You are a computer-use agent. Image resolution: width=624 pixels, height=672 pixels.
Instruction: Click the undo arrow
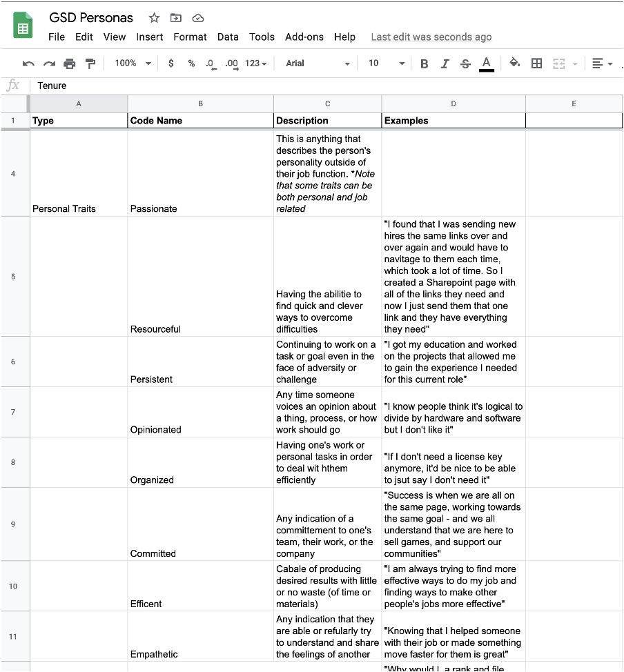pos(28,64)
